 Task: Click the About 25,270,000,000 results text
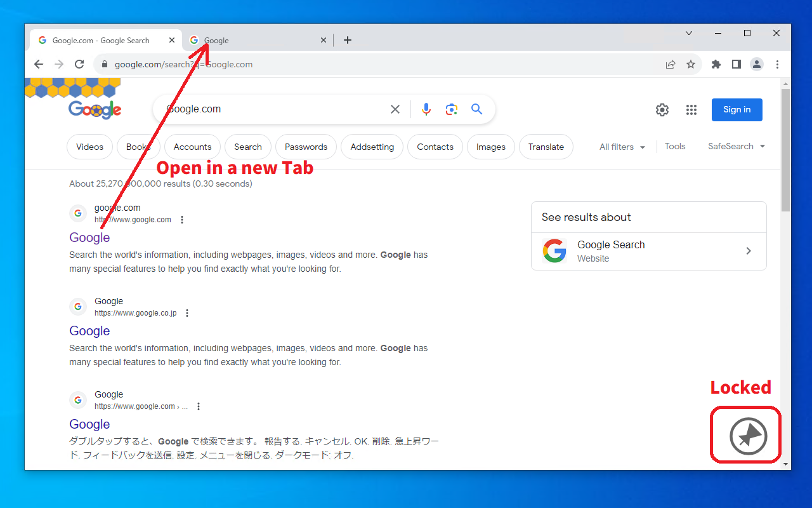coord(160,184)
